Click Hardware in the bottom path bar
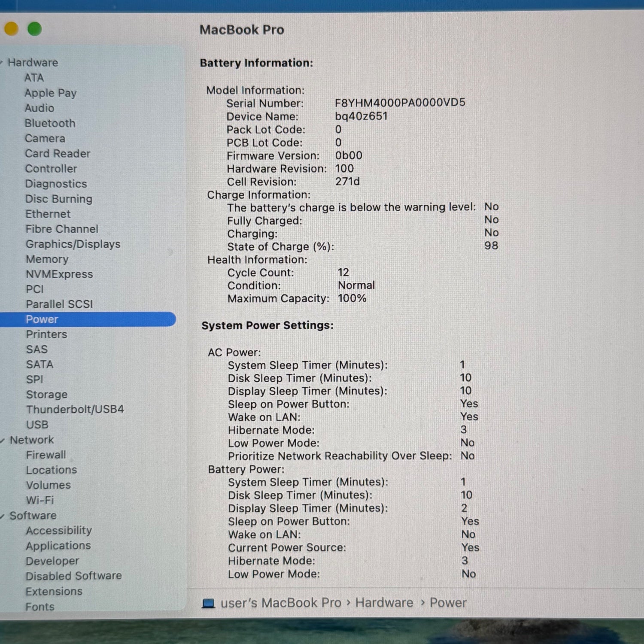 tap(384, 603)
